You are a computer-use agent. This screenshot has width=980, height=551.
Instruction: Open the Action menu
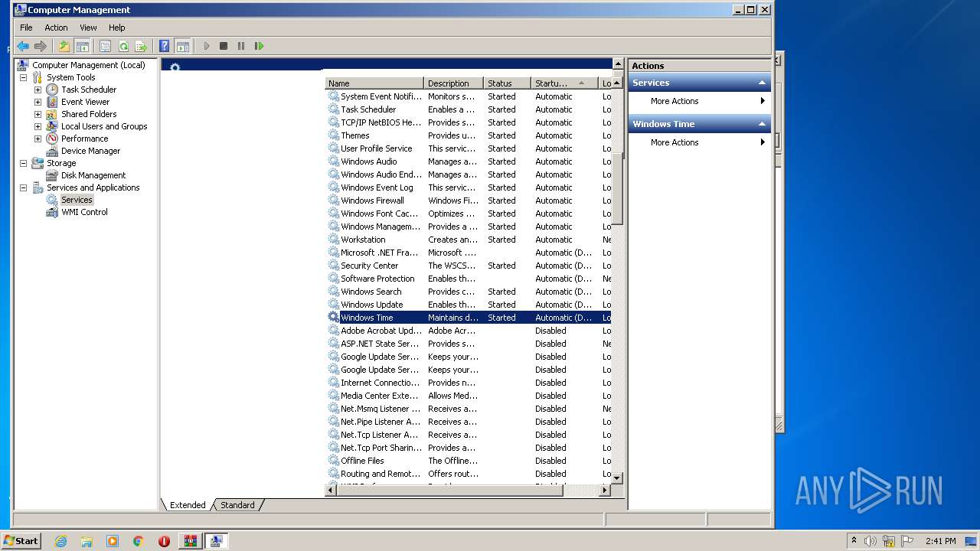pyautogui.click(x=56, y=28)
